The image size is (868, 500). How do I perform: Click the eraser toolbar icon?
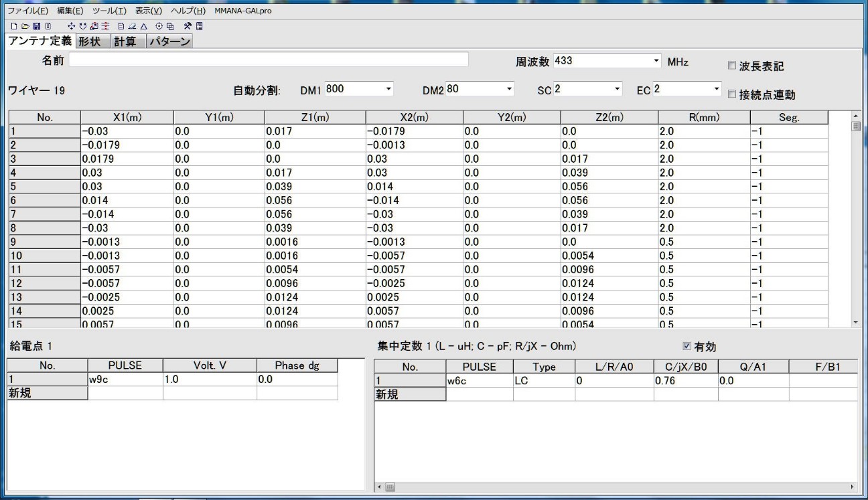[132, 26]
